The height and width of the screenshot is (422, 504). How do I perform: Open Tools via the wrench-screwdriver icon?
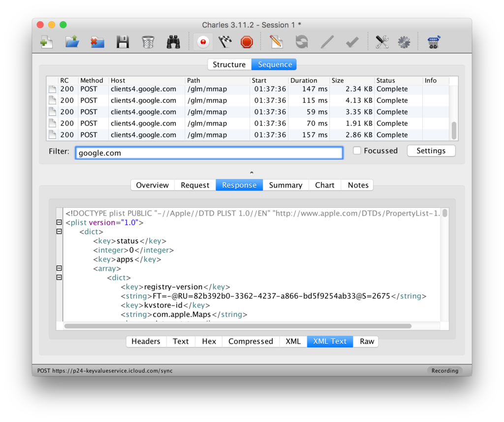coord(382,42)
